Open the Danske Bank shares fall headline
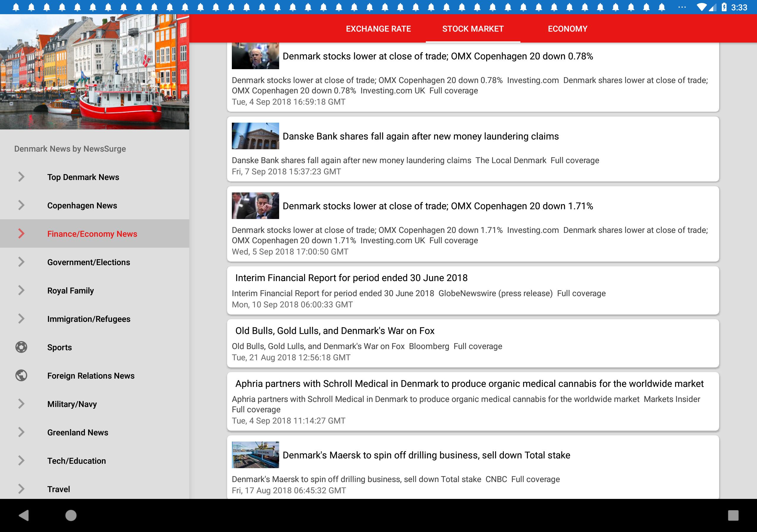The height and width of the screenshot is (532, 757). tap(421, 136)
